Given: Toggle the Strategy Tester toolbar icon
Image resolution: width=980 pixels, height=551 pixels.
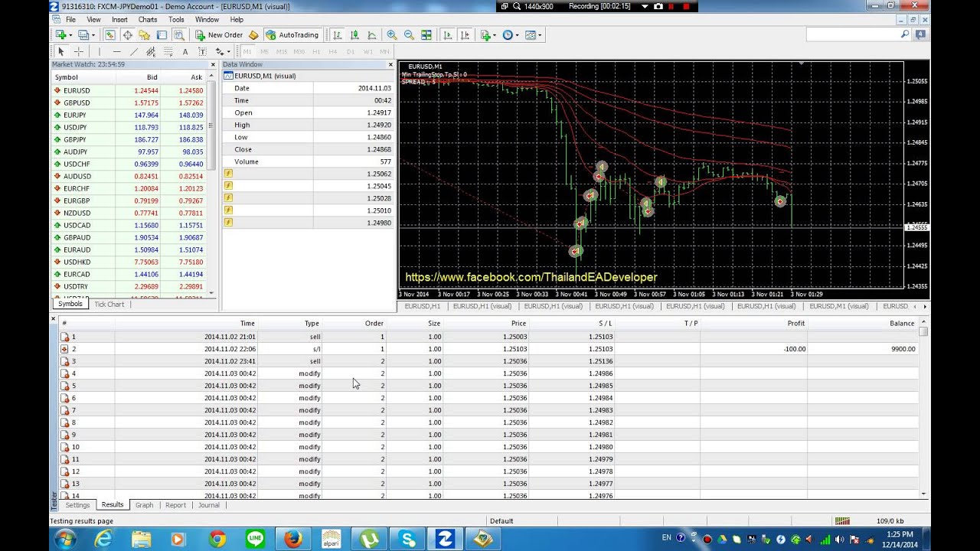Looking at the screenshot, I should click(x=178, y=34).
